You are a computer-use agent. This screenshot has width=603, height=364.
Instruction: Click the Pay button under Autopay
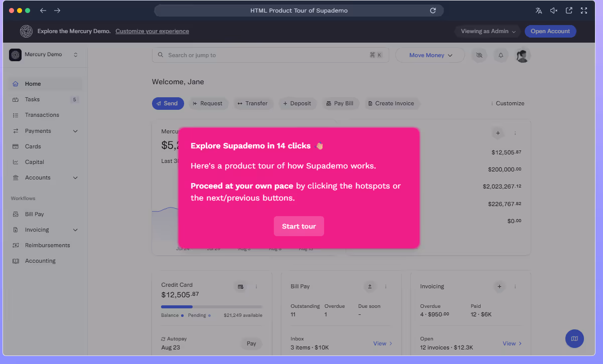(251, 343)
